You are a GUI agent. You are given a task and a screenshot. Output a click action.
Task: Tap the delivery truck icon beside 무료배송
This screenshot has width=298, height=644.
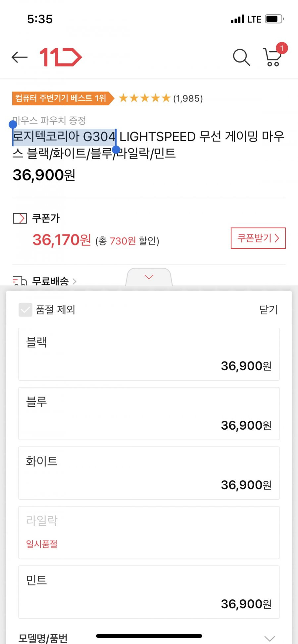[20, 281]
